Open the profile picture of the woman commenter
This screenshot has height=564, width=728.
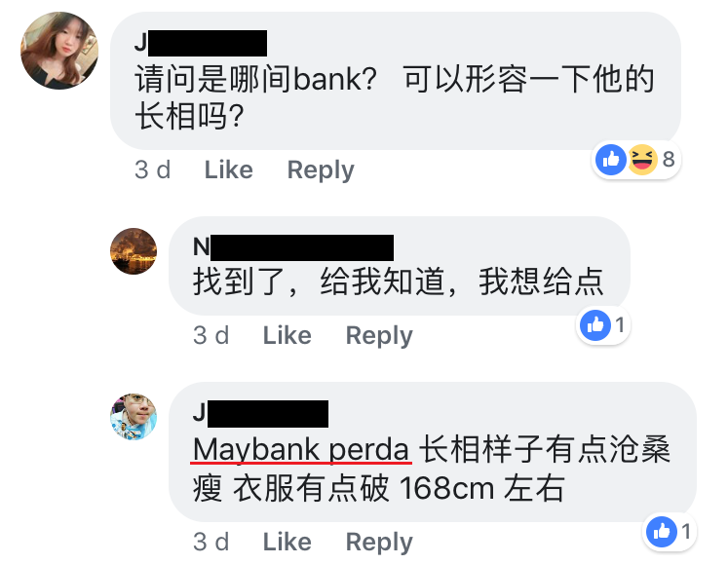pyautogui.click(x=59, y=51)
